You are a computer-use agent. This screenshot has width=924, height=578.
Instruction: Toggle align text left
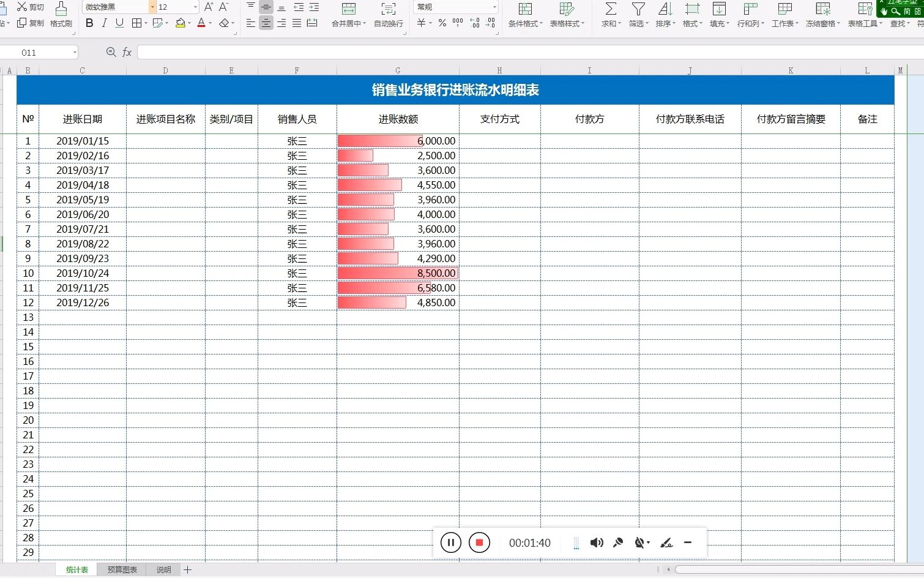coord(251,23)
